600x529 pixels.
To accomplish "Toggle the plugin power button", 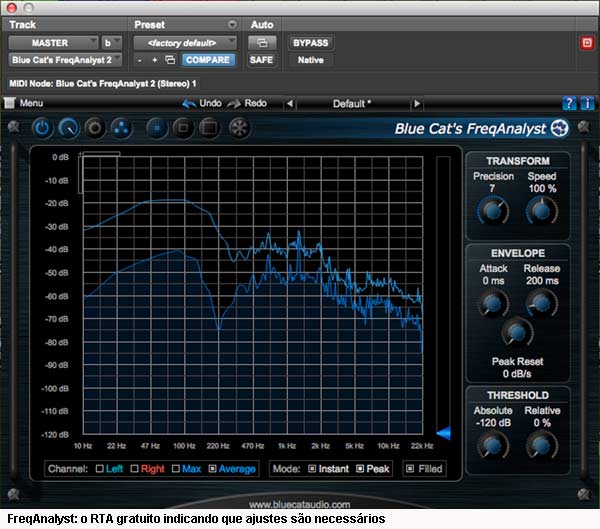I will (42, 128).
